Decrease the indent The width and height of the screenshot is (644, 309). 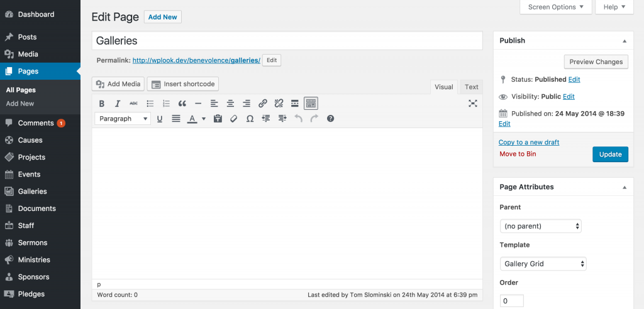(266, 119)
